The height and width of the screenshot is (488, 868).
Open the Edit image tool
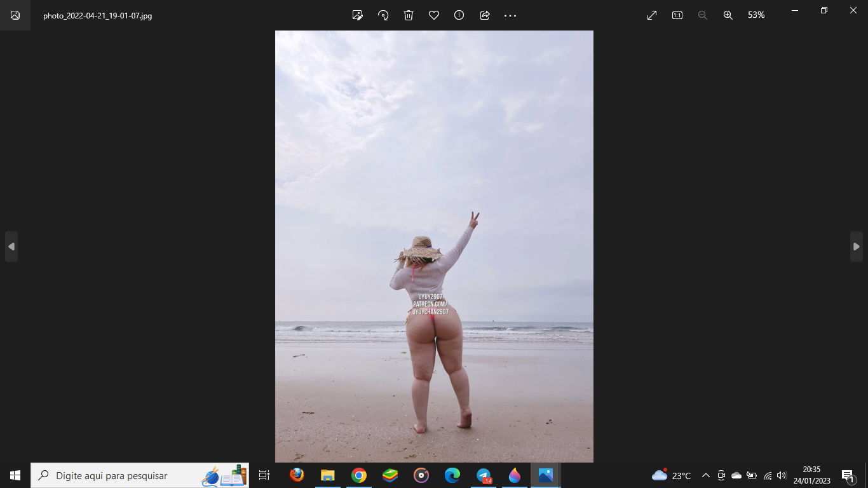coord(358,15)
